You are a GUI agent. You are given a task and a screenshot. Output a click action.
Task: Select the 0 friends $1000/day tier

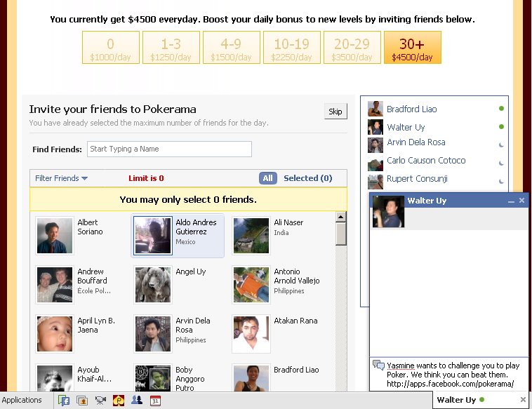pyautogui.click(x=111, y=48)
